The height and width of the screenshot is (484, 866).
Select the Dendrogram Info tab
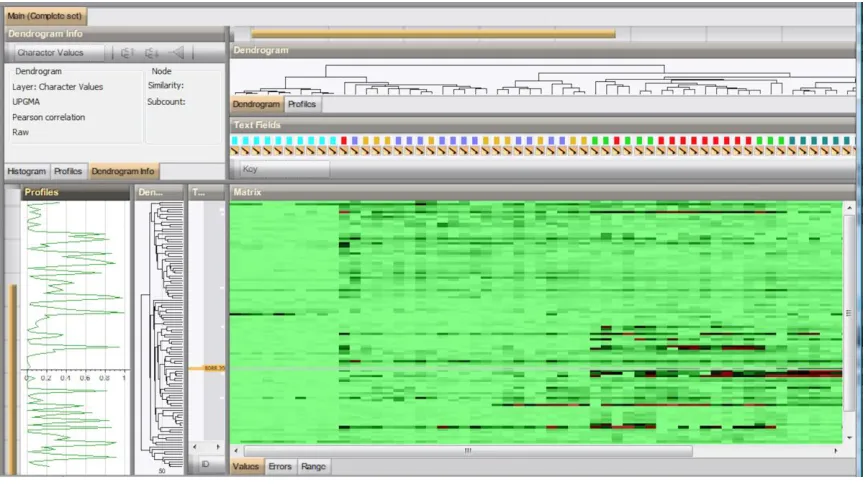point(123,171)
